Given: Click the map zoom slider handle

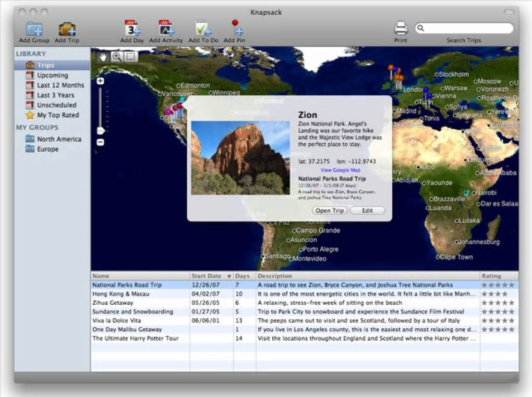Looking at the screenshot, I should click(x=101, y=130).
